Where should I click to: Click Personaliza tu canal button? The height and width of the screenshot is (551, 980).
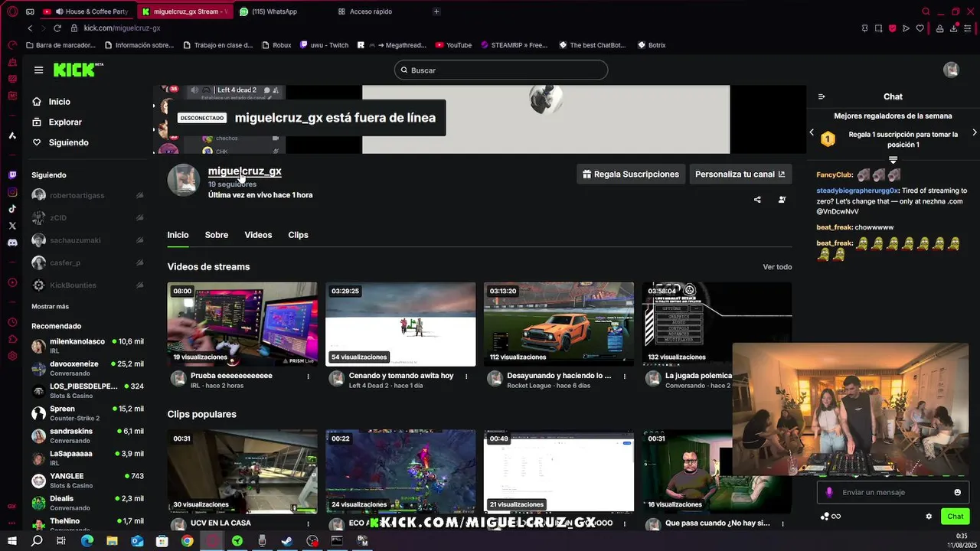(740, 174)
